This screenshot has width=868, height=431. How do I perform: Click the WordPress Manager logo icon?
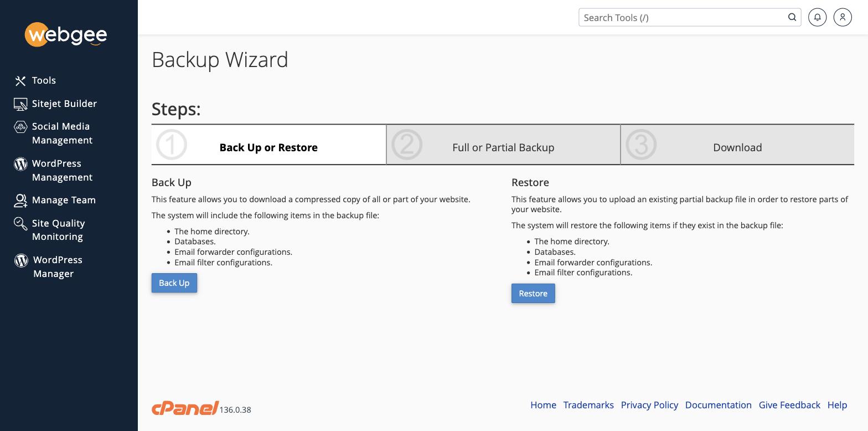point(21,260)
